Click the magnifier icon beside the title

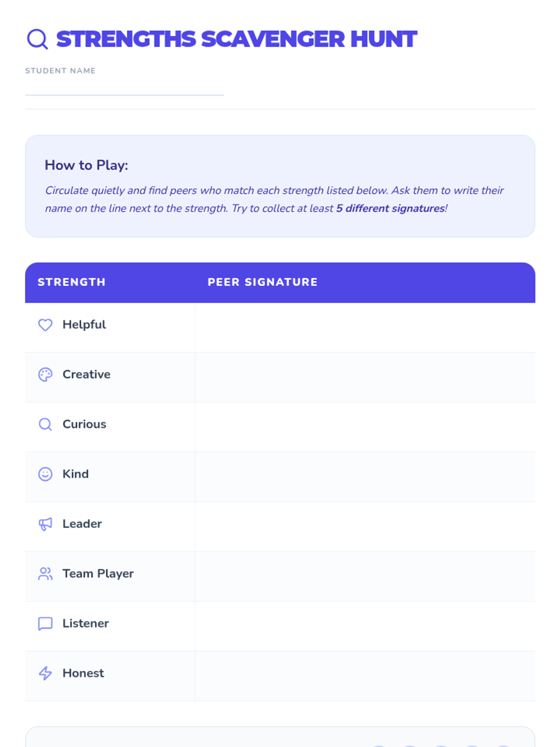tap(37, 39)
